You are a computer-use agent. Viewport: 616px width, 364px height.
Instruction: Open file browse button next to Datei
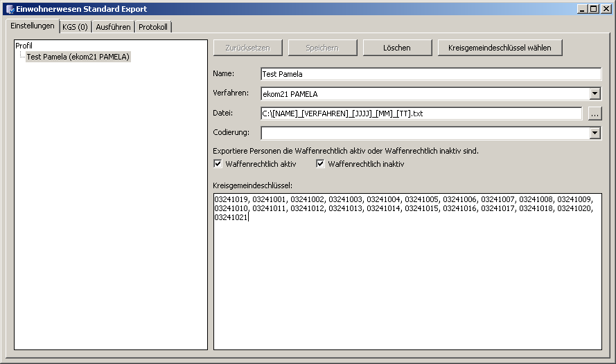[595, 113]
